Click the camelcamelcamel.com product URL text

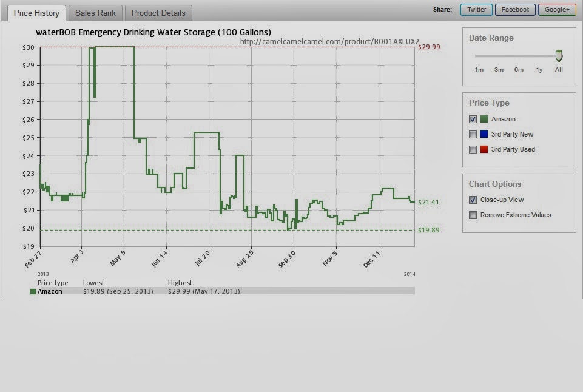pos(329,42)
